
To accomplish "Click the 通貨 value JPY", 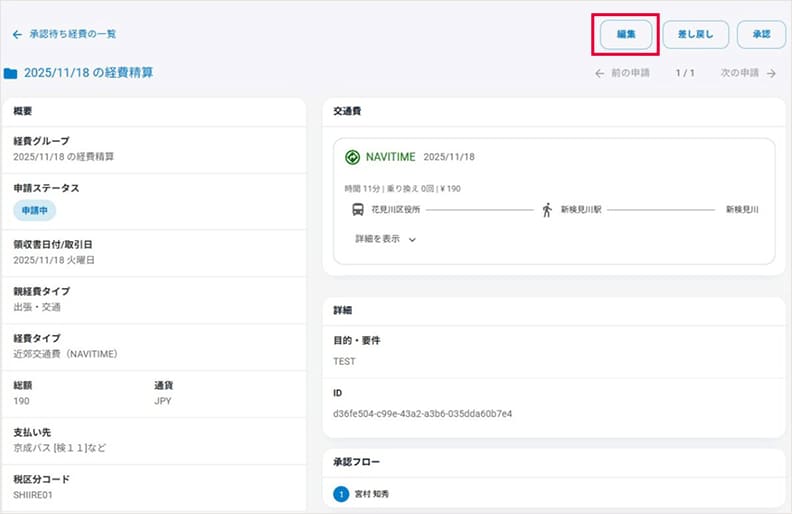I will tap(163, 401).
